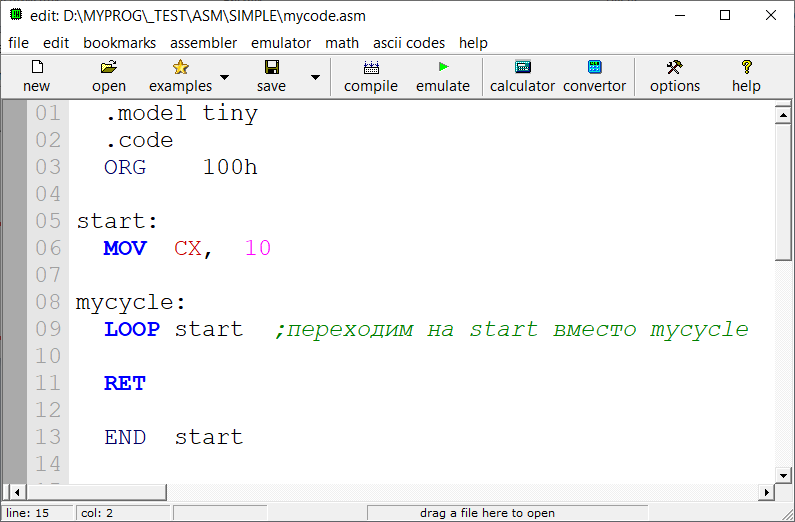Click 'start' after END on line 13
795x522 pixels.
point(209,437)
